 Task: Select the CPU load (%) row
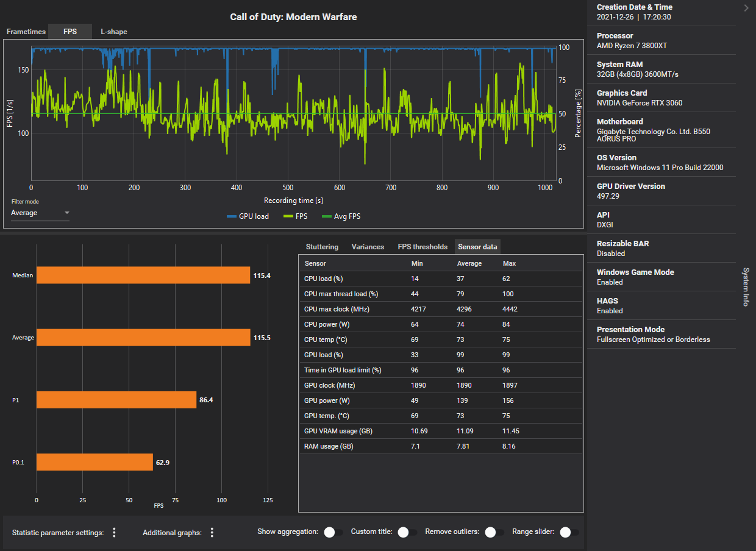[x=441, y=279]
